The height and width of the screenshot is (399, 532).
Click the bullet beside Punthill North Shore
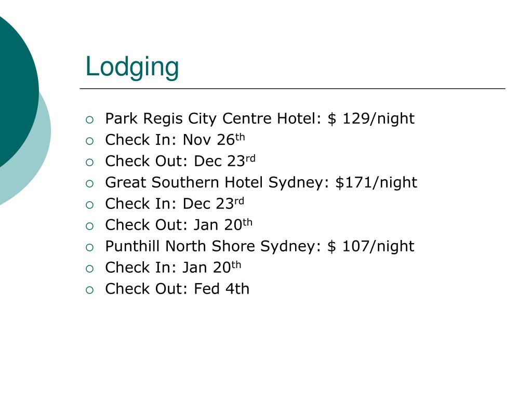pyautogui.click(x=90, y=247)
